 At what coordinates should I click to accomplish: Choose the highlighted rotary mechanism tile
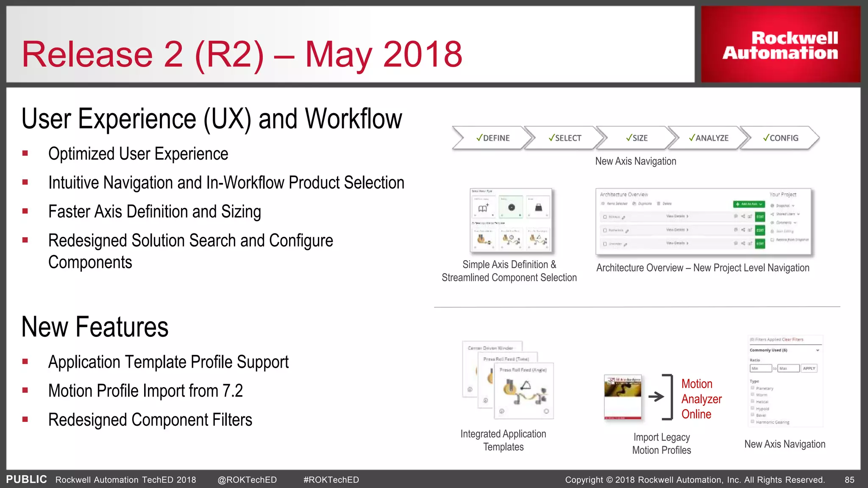[x=511, y=207]
